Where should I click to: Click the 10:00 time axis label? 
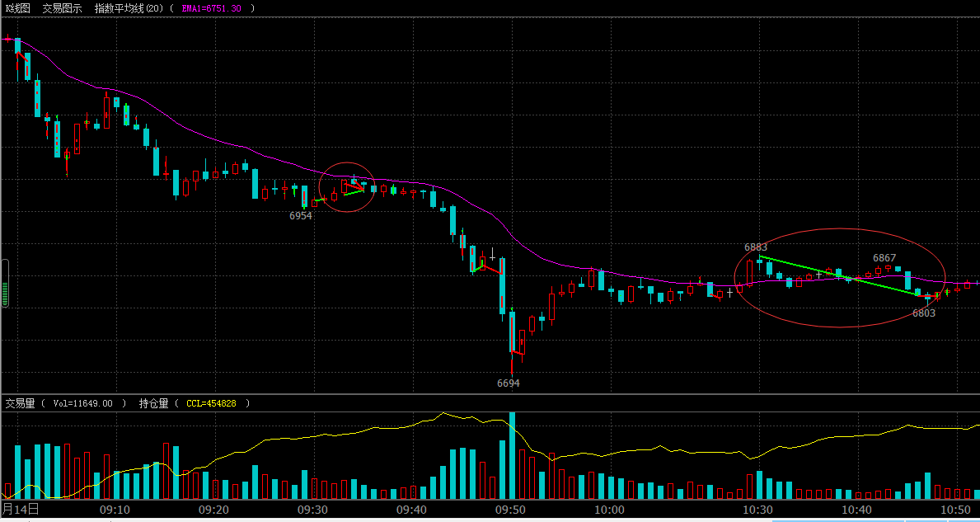(x=610, y=509)
